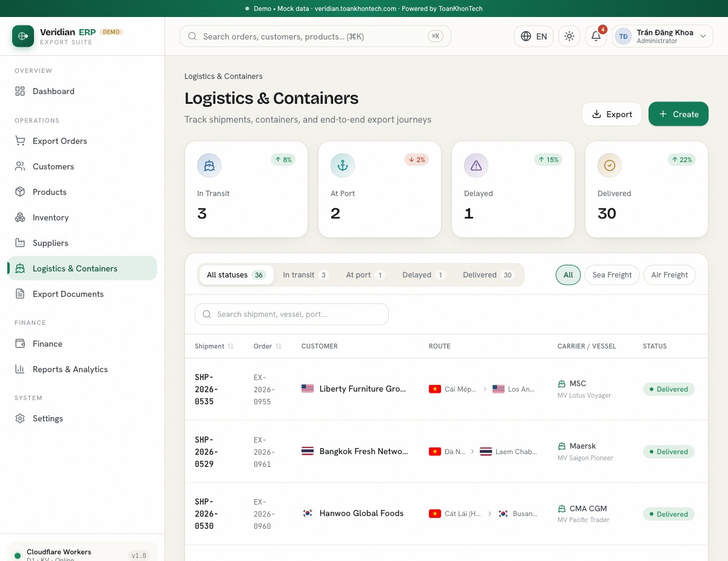Click the At Port anchor icon
The image size is (728, 561).
[343, 165]
